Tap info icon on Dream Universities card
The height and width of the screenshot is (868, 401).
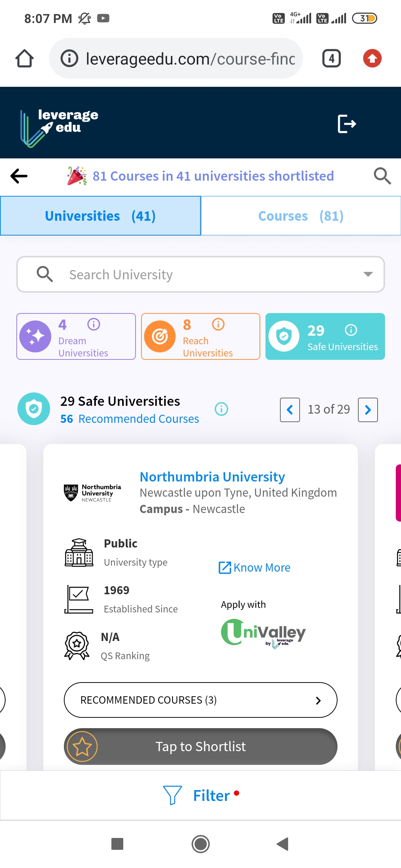94,325
